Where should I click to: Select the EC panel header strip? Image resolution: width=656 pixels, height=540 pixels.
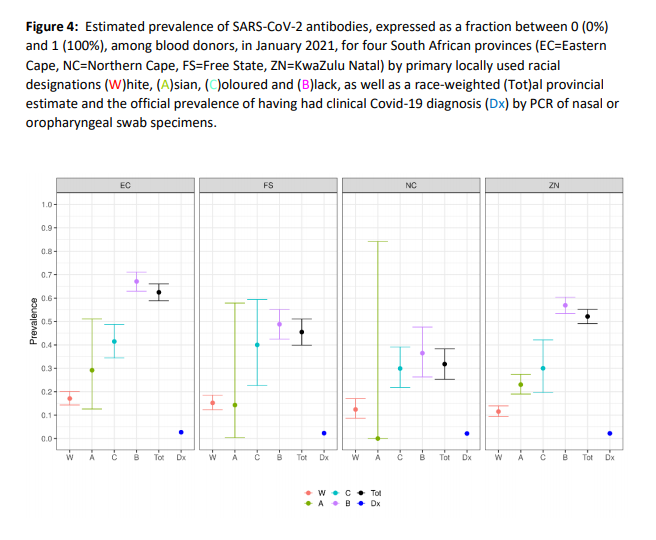125,185
